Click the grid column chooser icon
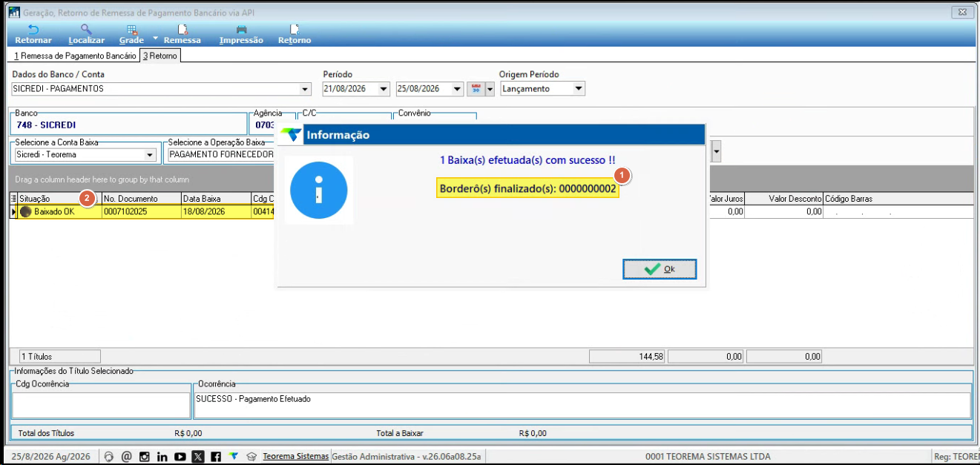The width and height of the screenshot is (980, 465). (13, 199)
